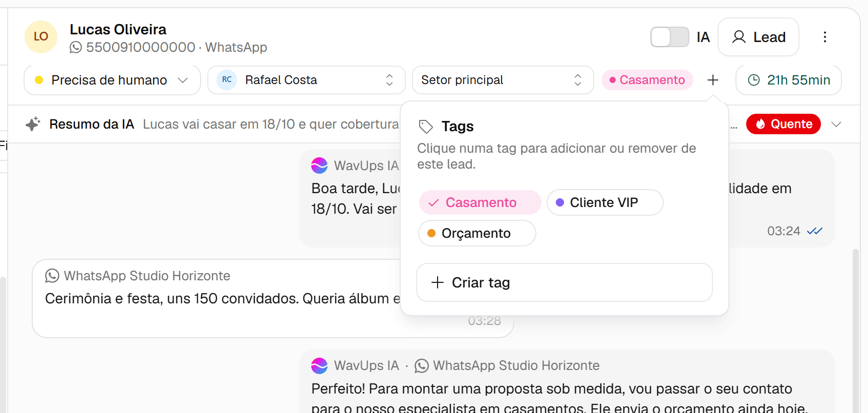
Task: Click the scrollbar of the conversation
Action: pyautogui.click(x=855, y=331)
